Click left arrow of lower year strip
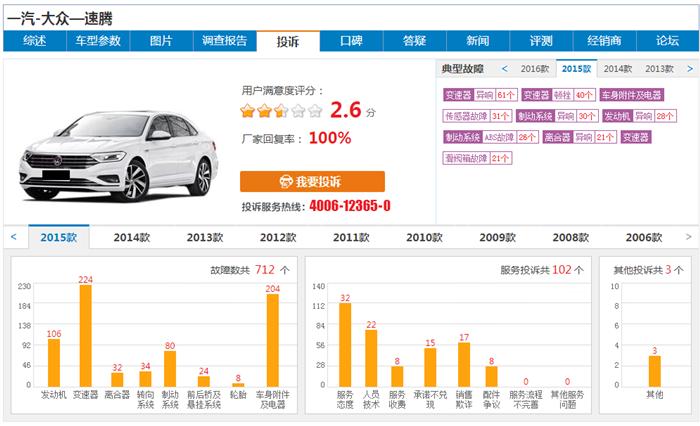 [14, 237]
